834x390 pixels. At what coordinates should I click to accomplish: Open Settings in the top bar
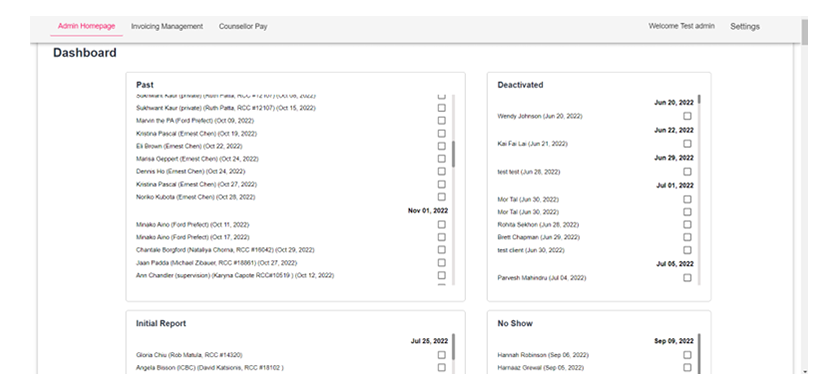[x=745, y=26]
